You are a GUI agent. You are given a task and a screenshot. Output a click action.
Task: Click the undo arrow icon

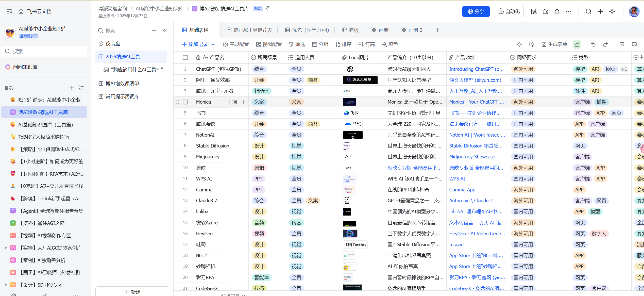593,44
